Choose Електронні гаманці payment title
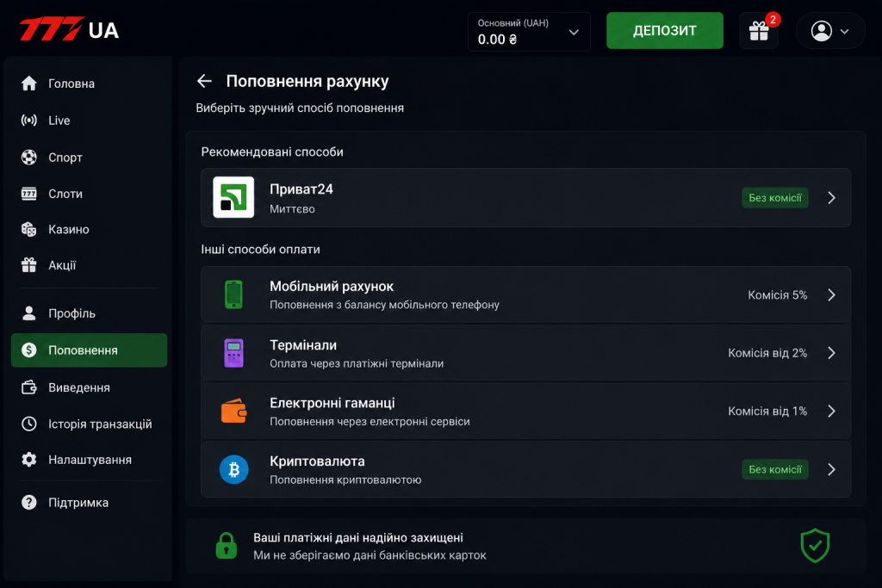The width and height of the screenshot is (882, 588). [x=332, y=403]
